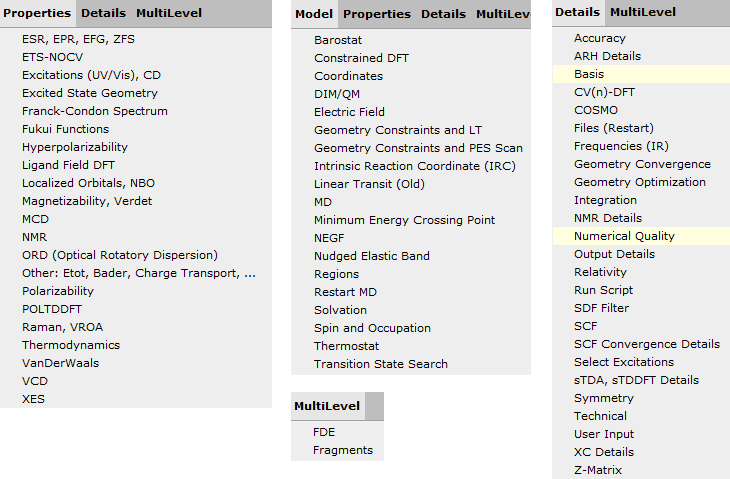Open Geometry Constraints and PES Scan
The height and width of the screenshot is (479, 730).
[418, 148]
